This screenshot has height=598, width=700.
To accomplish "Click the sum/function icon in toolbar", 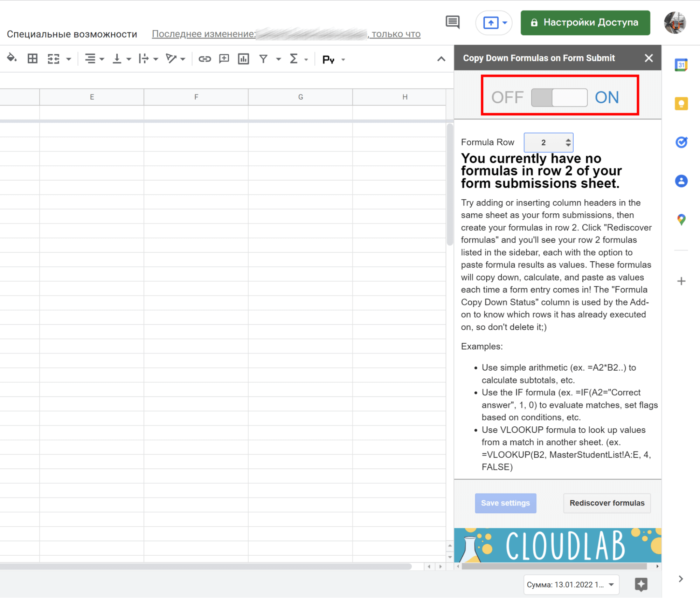I will click(294, 57).
